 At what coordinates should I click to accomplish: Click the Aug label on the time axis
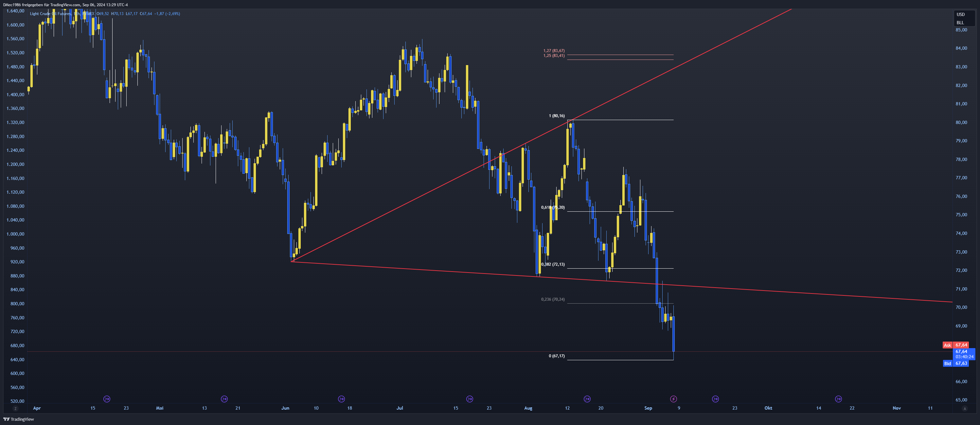[x=528, y=408]
